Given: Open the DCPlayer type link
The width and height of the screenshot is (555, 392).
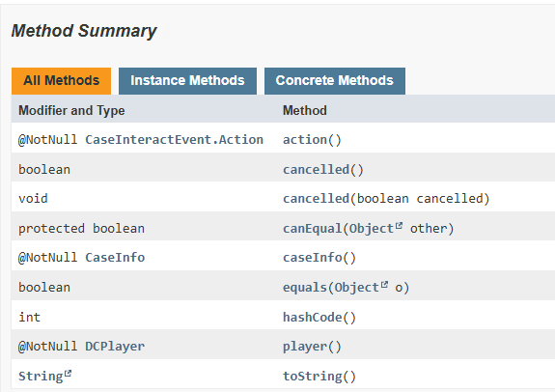Looking at the screenshot, I should (x=115, y=346).
